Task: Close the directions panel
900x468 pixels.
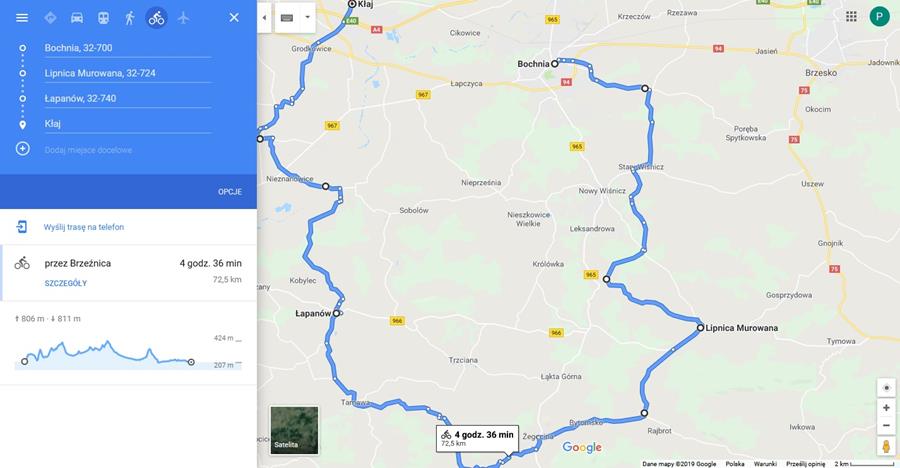Action: 234,18
